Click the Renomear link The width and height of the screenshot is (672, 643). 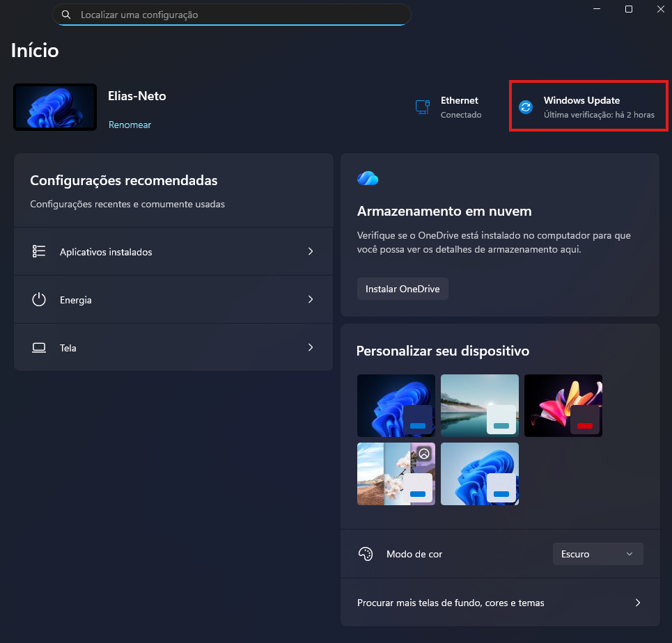pos(130,125)
